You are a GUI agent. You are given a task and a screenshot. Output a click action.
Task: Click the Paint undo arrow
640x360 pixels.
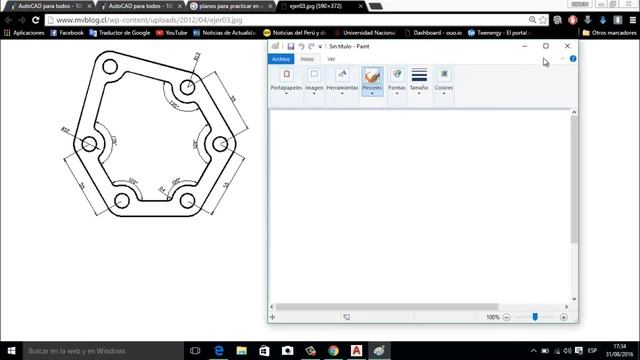(301, 47)
